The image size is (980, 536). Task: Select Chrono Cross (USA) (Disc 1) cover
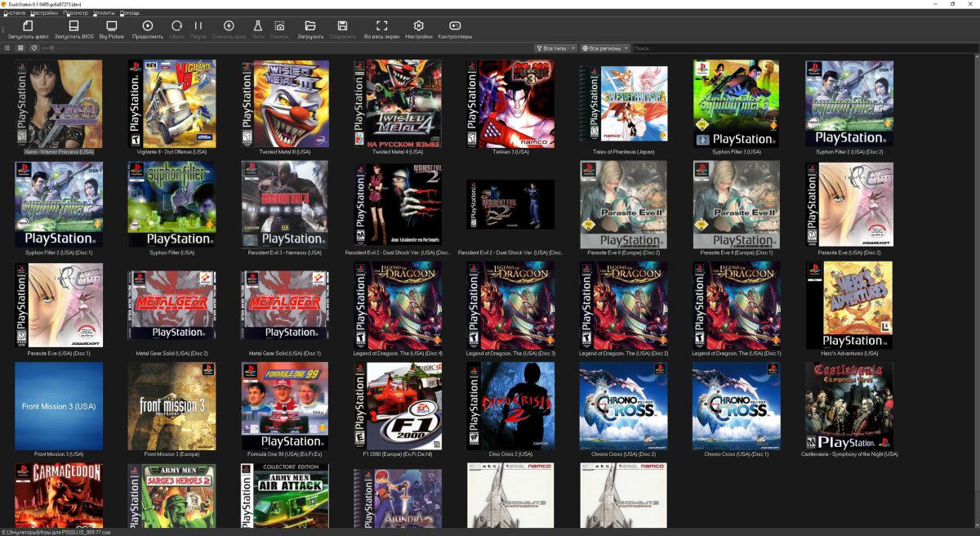click(x=736, y=406)
